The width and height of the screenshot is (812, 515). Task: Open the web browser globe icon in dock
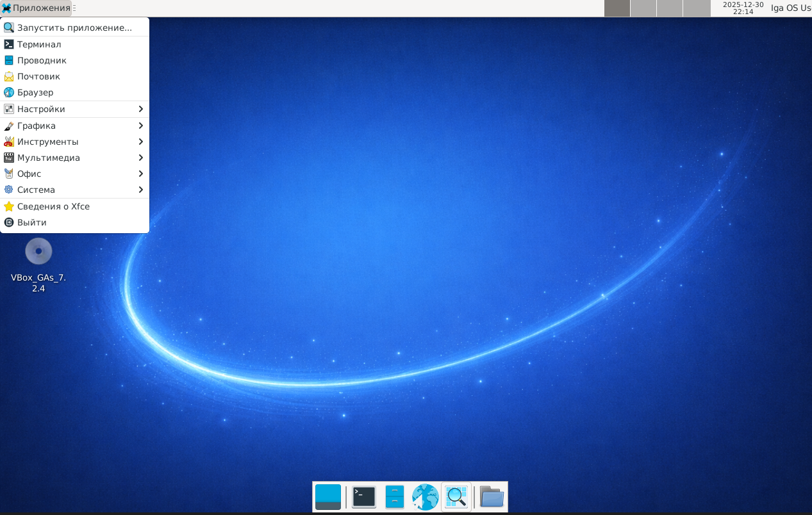tap(426, 497)
